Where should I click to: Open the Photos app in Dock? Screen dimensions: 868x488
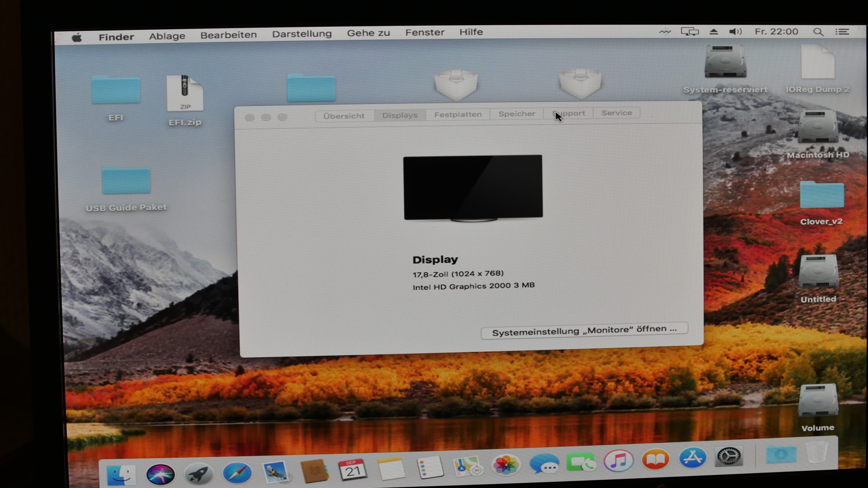[x=505, y=465]
